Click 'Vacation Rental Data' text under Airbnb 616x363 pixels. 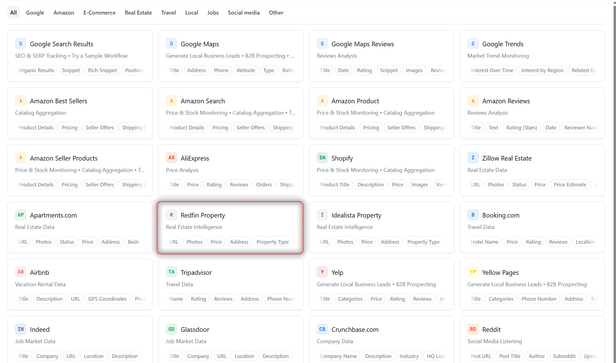tap(40, 284)
